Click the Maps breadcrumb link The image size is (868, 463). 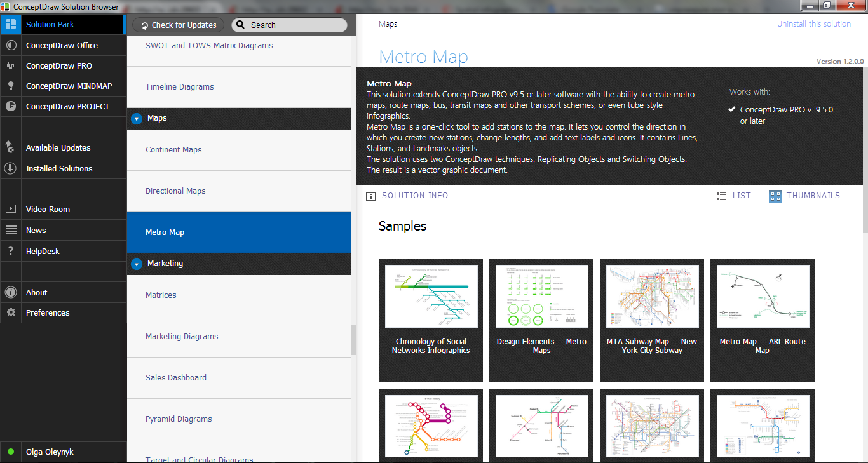388,24
